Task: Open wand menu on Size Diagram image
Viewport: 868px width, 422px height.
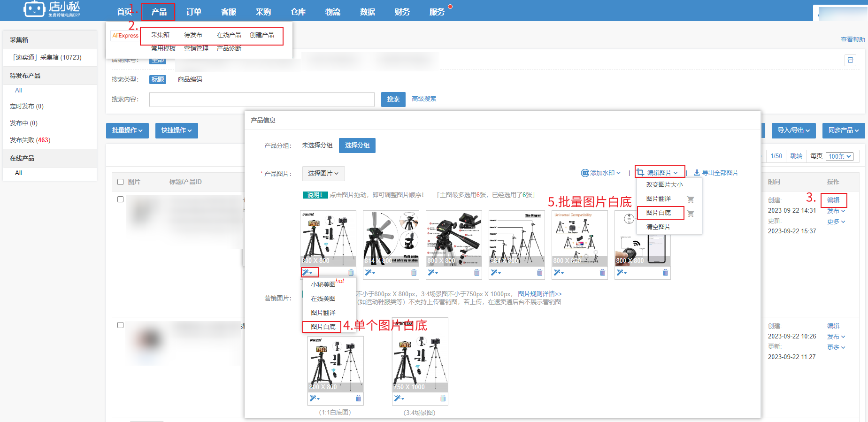Action: coord(496,272)
